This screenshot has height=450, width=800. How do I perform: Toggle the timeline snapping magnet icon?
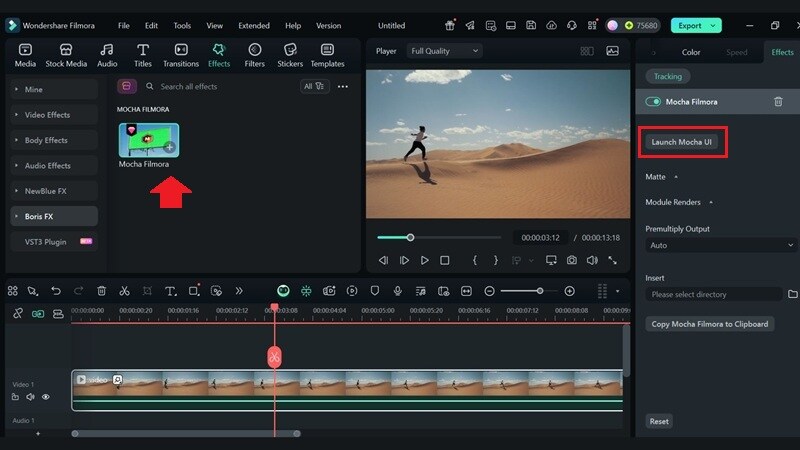point(306,291)
